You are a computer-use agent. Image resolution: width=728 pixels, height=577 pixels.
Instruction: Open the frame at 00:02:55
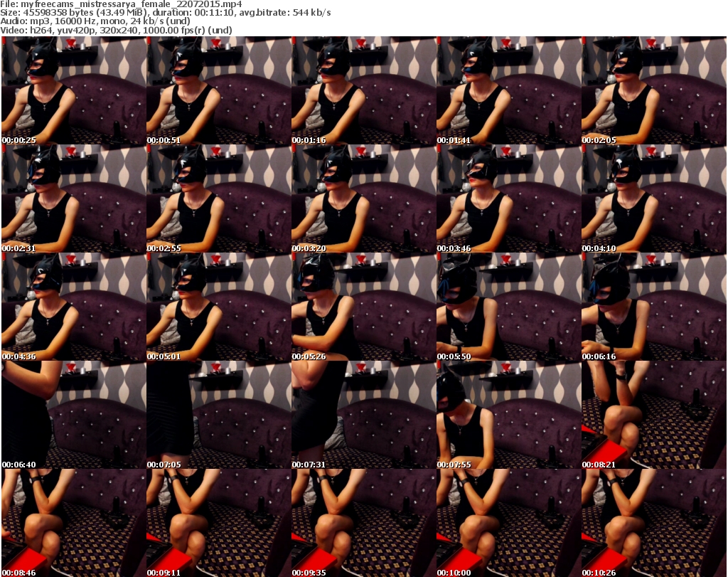point(218,198)
